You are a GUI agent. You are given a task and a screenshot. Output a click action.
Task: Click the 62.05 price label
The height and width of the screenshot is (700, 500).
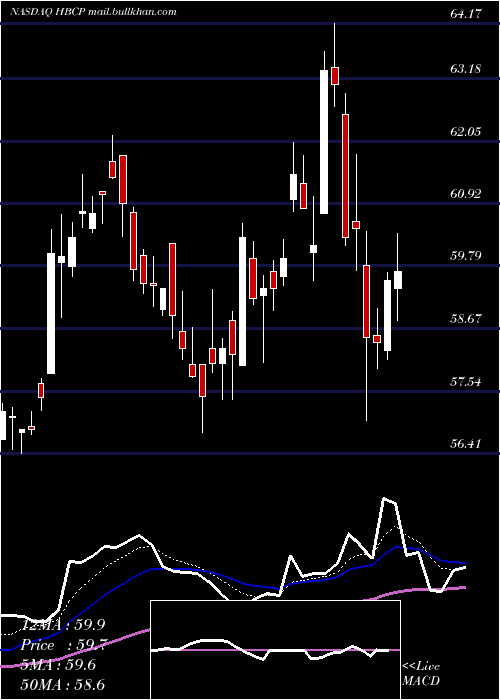tap(466, 132)
